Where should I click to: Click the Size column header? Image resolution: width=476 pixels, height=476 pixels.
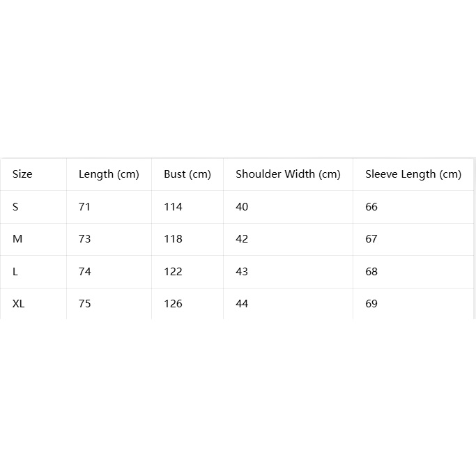click(22, 174)
